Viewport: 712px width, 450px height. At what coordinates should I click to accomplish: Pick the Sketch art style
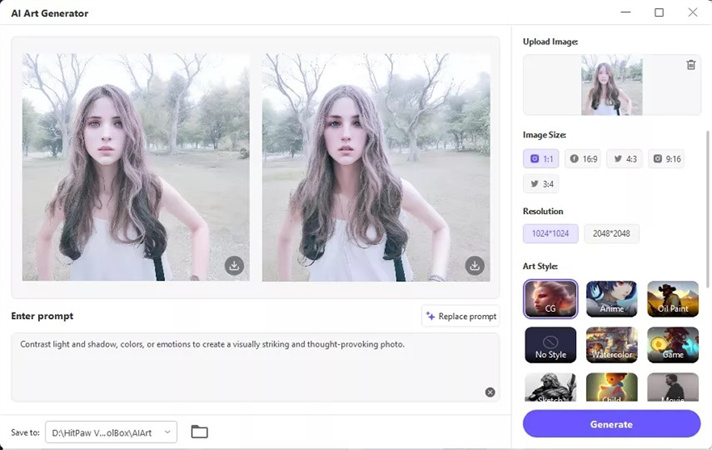pos(550,387)
